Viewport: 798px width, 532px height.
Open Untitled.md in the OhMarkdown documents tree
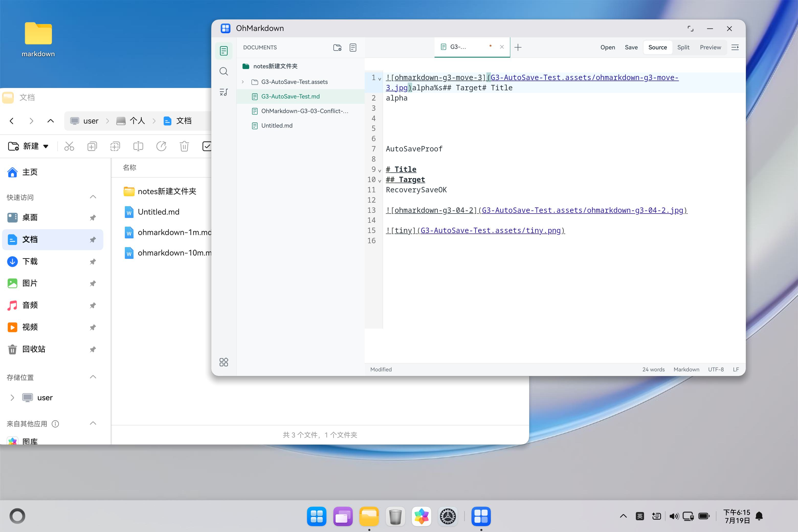coord(301,126)
